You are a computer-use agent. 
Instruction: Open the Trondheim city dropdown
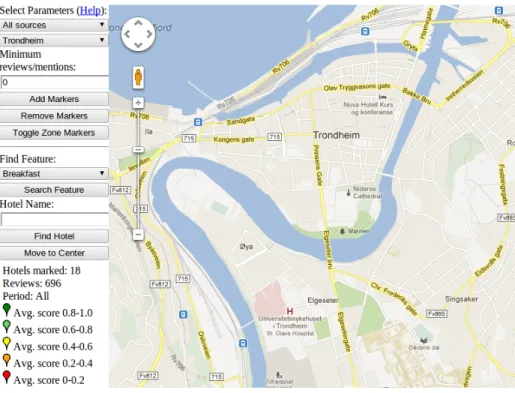[54, 40]
